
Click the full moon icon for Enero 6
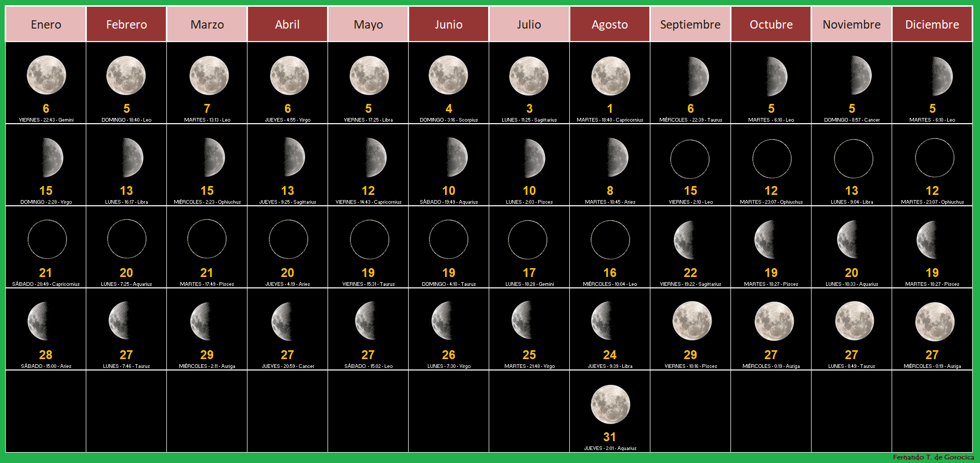[46, 76]
